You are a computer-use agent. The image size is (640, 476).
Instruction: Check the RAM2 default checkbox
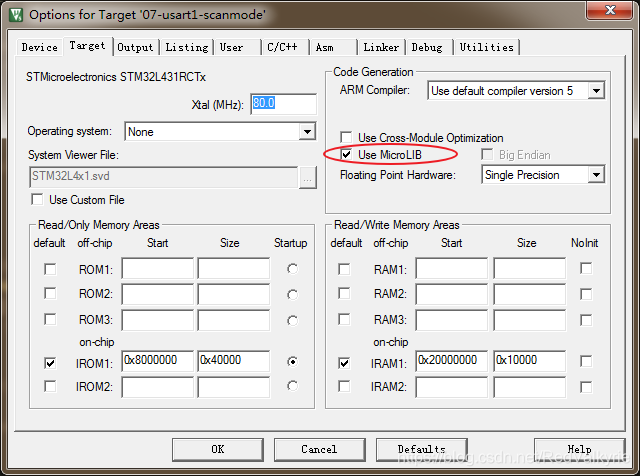coord(344,294)
